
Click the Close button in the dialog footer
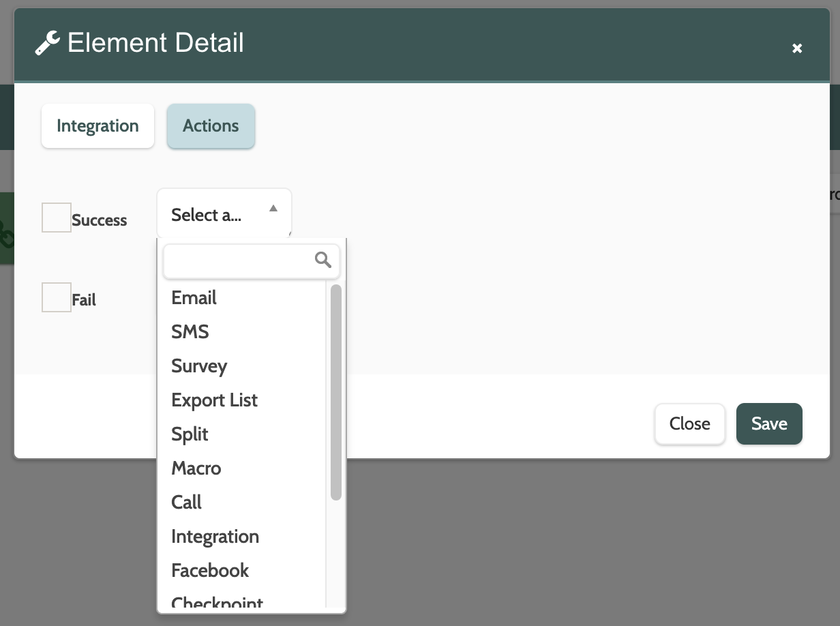pos(689,424)
